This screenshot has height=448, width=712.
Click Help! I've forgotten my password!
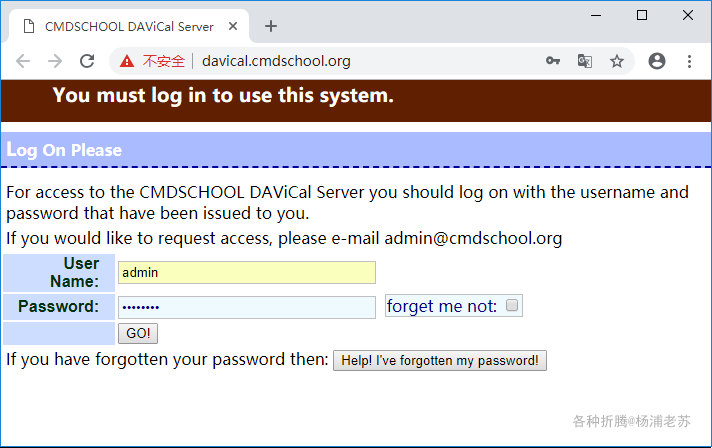tap(440, 360)
